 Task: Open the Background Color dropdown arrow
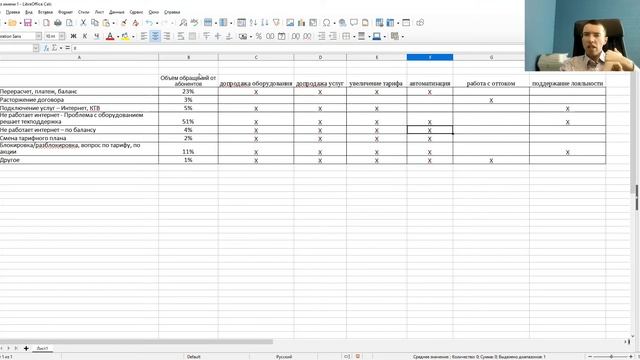[x=384, y=37]
